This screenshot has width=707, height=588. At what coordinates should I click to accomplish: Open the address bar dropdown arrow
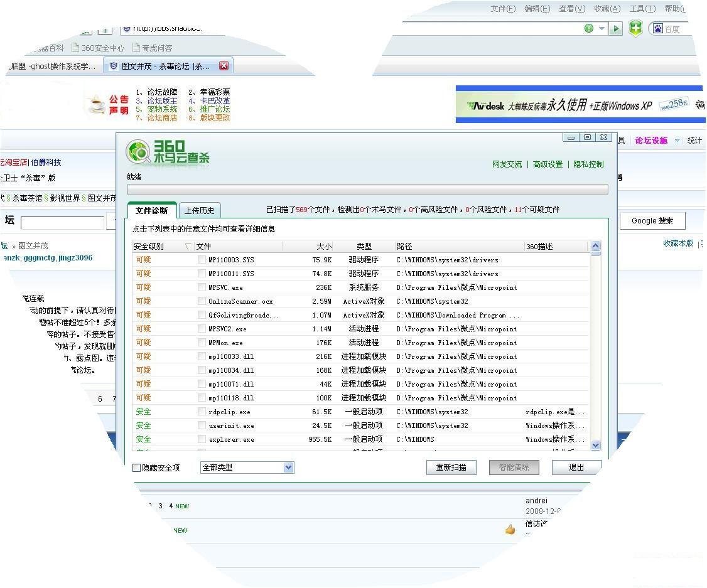click(602, 28)
